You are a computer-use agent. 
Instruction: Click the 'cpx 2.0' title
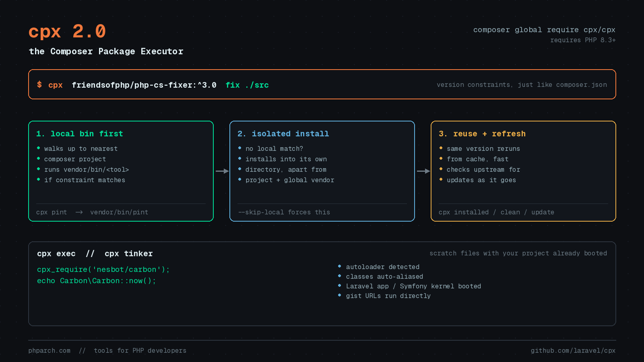pos(67,31)
